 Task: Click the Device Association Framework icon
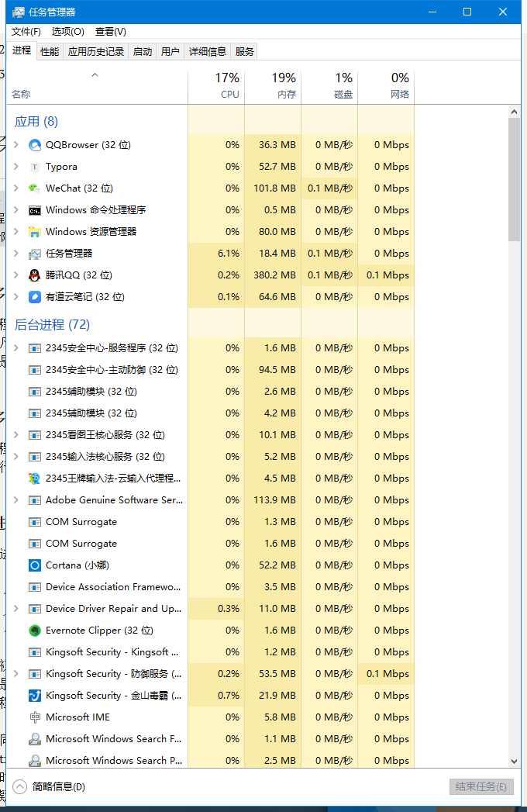tap(35, 587)
